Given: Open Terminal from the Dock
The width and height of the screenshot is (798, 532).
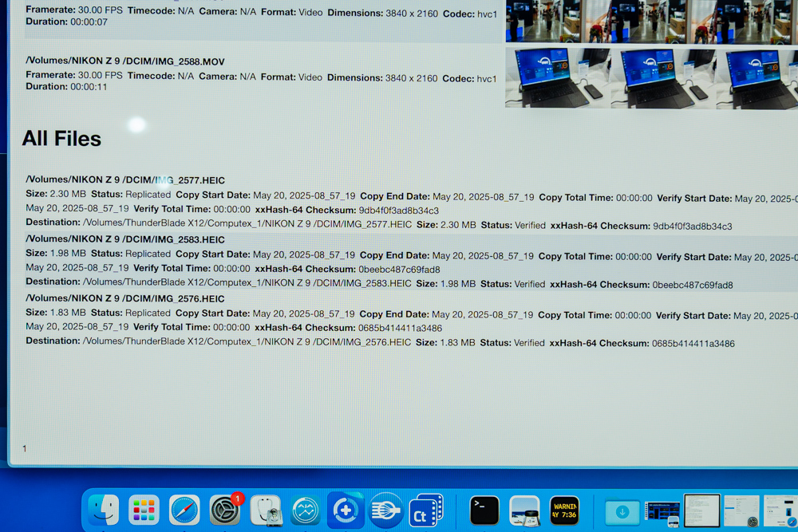Looking at the screenshot, I should [x=484, y=510].
